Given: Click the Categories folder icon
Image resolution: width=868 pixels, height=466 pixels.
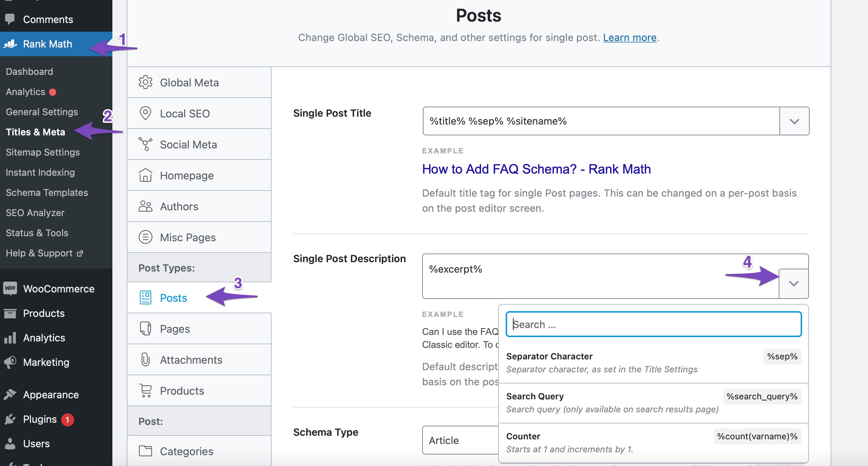Looking at the screenshot, I should tap(146, 451).
